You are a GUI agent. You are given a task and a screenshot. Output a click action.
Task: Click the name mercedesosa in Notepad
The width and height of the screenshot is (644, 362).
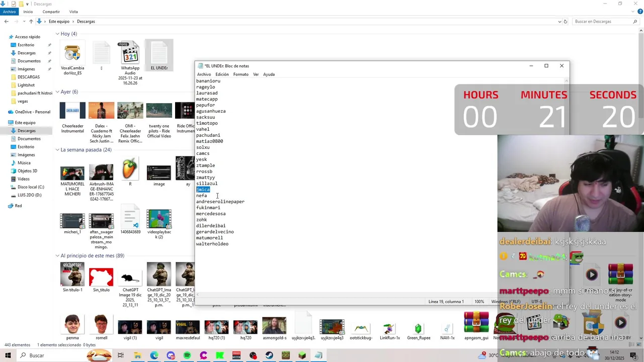pos(211,214)
